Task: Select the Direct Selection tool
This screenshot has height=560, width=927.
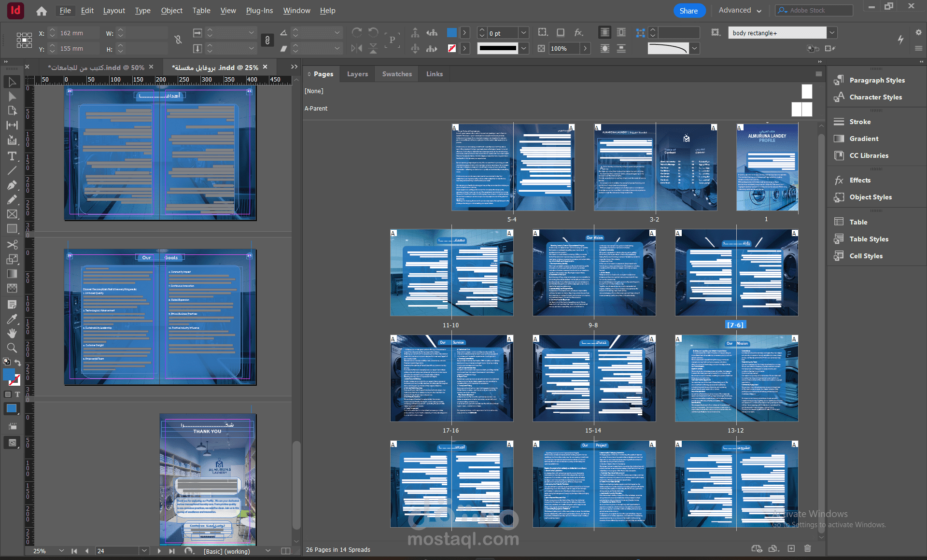Action: (12, 97)
